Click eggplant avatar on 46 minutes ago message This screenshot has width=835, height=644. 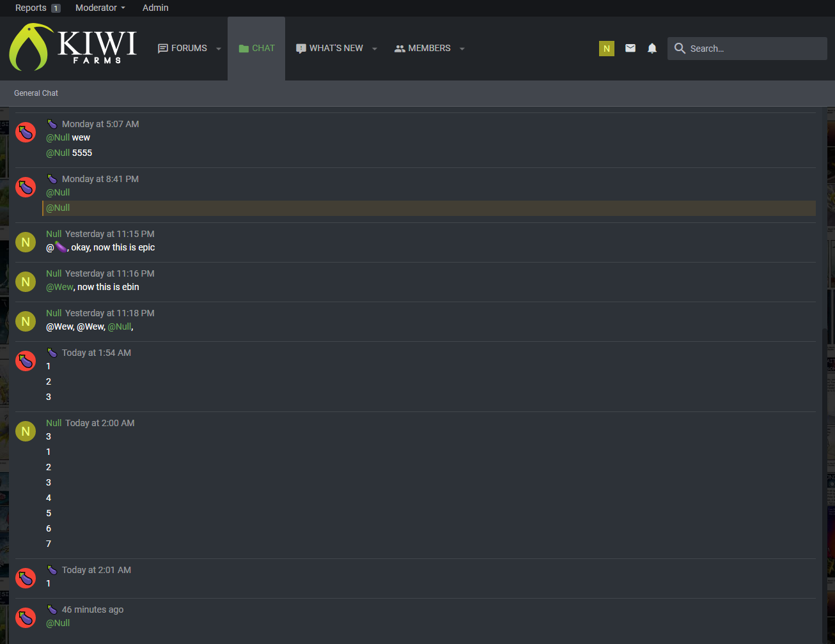(26, 618)
